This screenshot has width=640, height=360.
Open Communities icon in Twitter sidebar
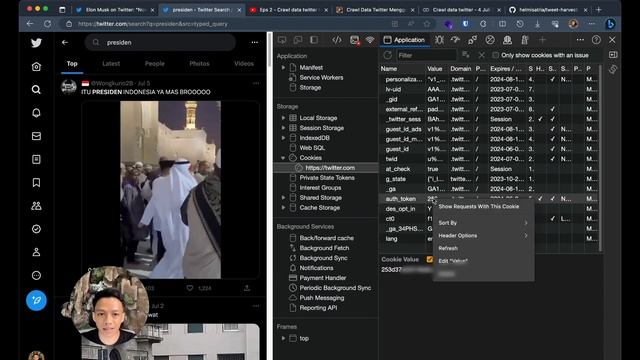pyautogui.click(x=36, y=206)
